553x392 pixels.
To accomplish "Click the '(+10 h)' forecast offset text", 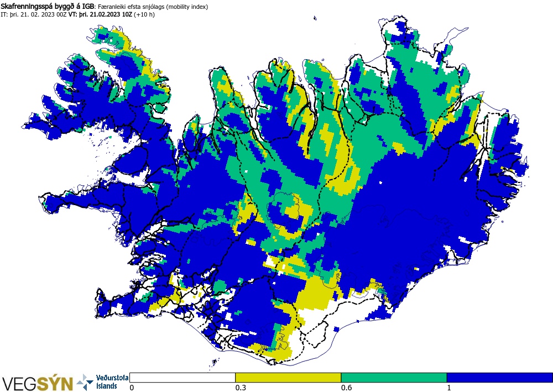I will (x=144, y=14).
